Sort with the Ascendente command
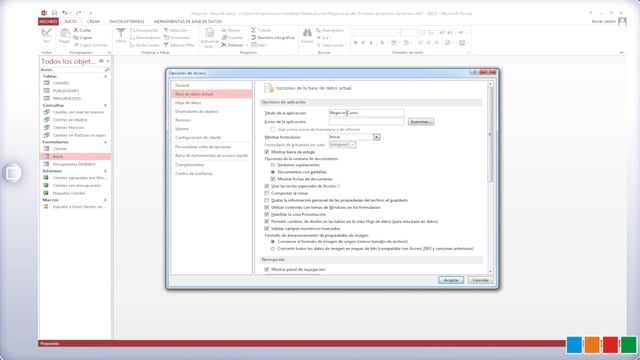Viewport: 640px width, 360px height. point(144,30)
